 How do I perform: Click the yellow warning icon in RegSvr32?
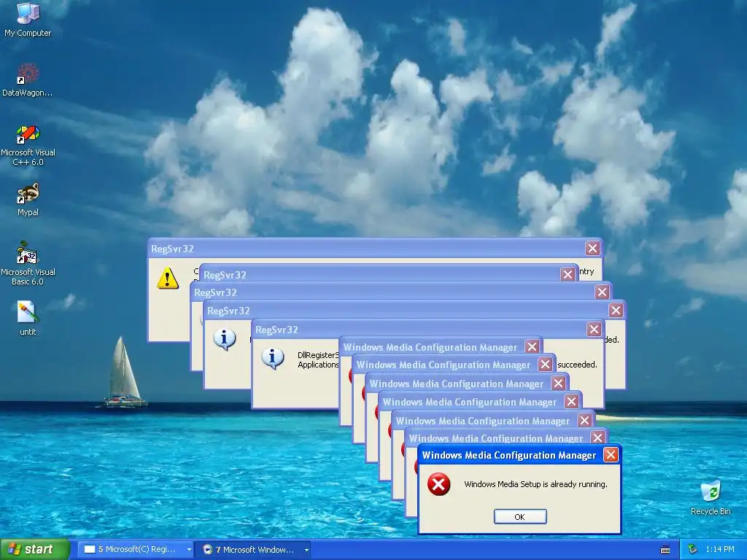click(x=168, y=279)
